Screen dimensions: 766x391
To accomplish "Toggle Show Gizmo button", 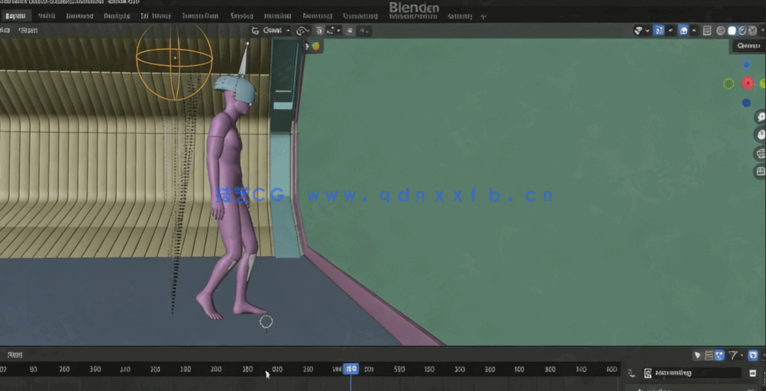I will [x=659, y=31].
